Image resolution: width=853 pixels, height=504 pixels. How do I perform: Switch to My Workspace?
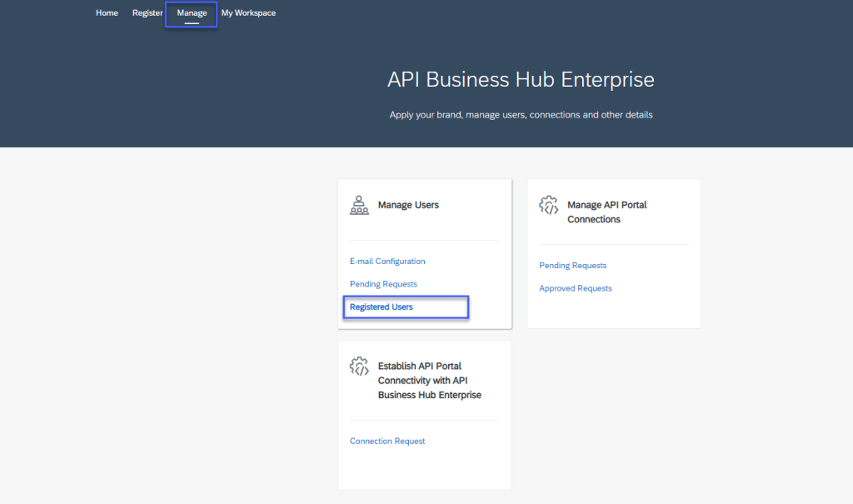(x=248, y=13)
